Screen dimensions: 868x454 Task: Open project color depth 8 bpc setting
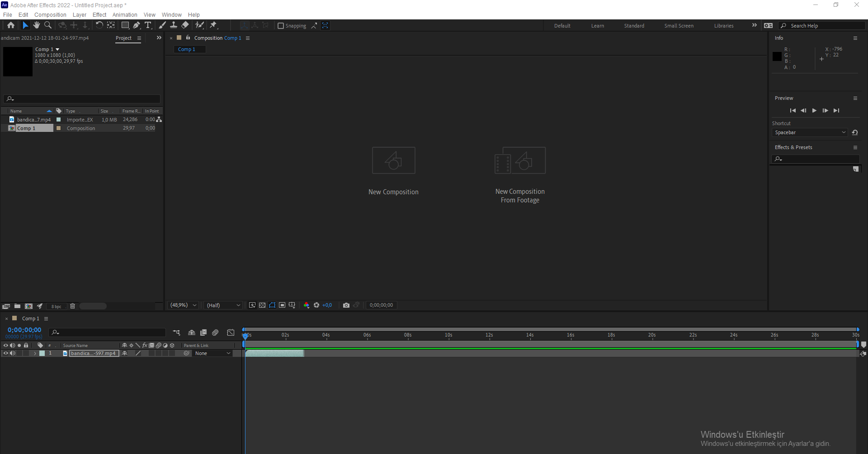click(x=57, y=306)
